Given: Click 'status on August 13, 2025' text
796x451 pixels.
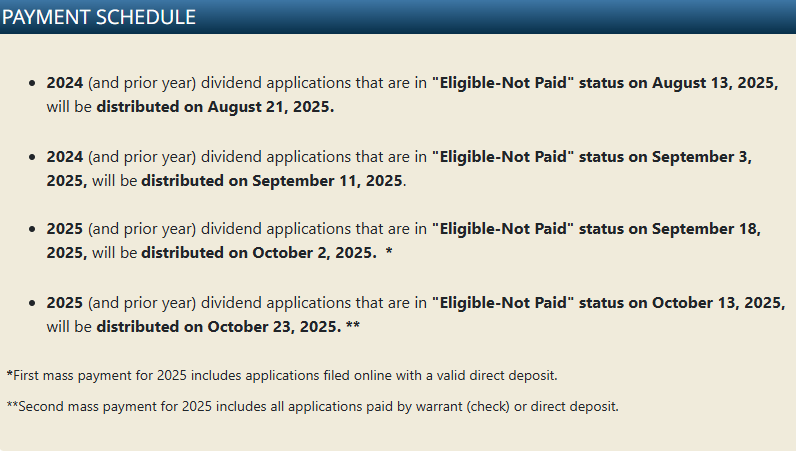Looking at the screenshot, I should 679,83.
